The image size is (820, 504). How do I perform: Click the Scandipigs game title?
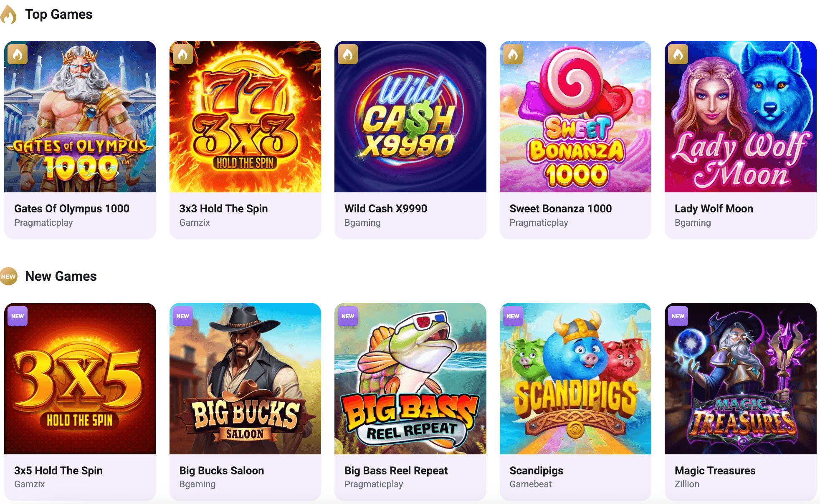point(536,471)
